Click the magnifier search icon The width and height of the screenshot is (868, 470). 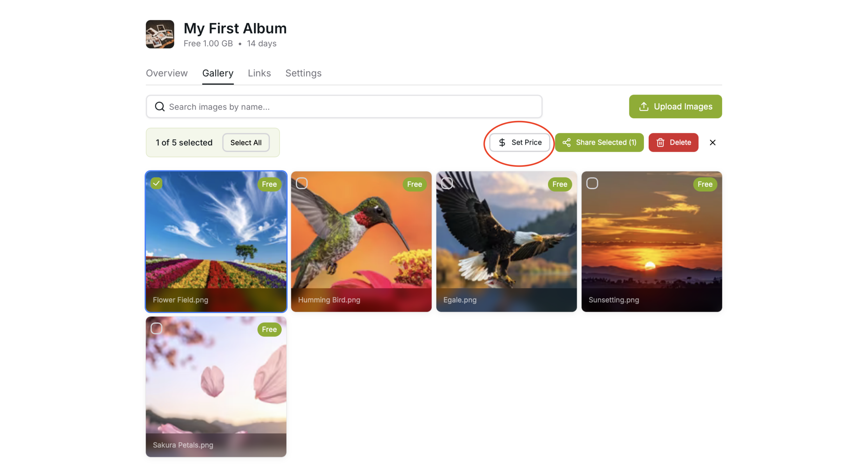(160, 107)
